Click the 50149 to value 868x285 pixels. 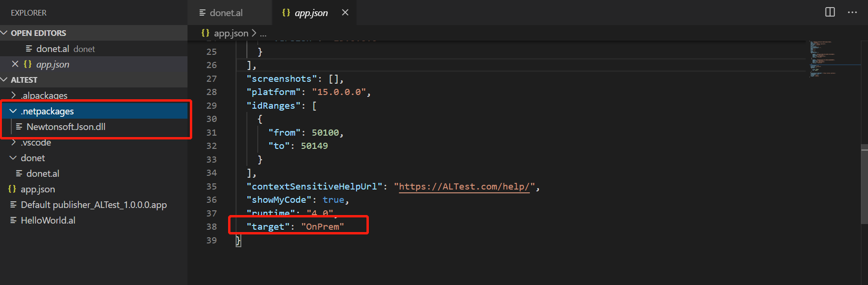click(315, 146)
